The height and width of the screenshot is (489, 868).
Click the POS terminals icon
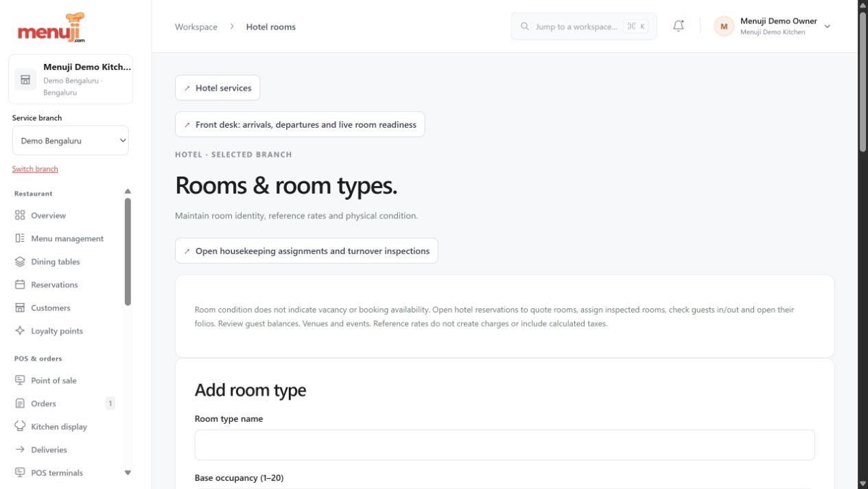click(x=20, y=473)
